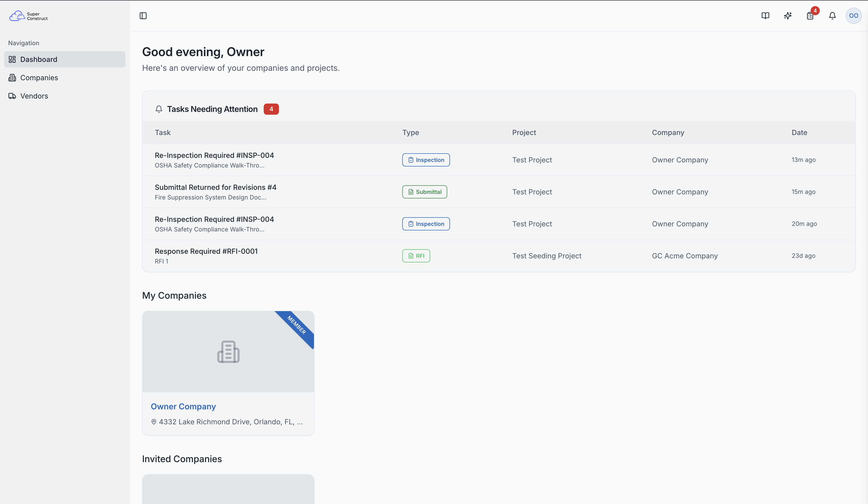
Task: Click Fire Suppression System Design Doc subtitle
Action: coord(210,197)
